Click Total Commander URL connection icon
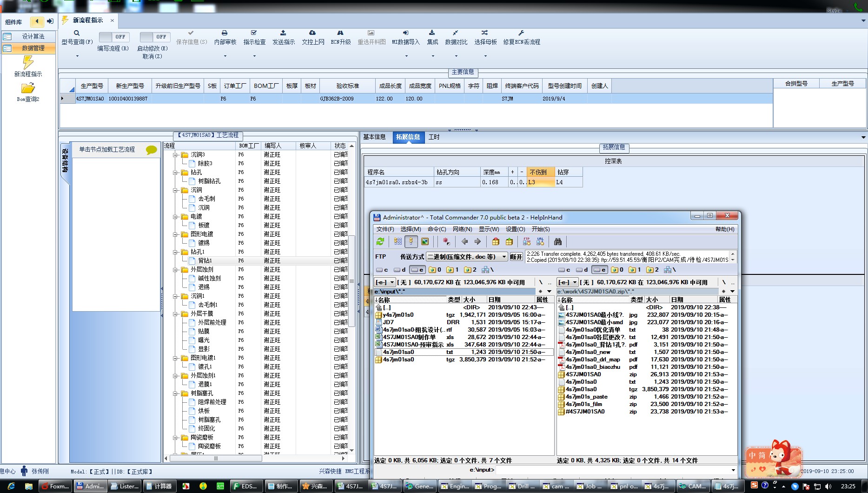 pos(540,241)
